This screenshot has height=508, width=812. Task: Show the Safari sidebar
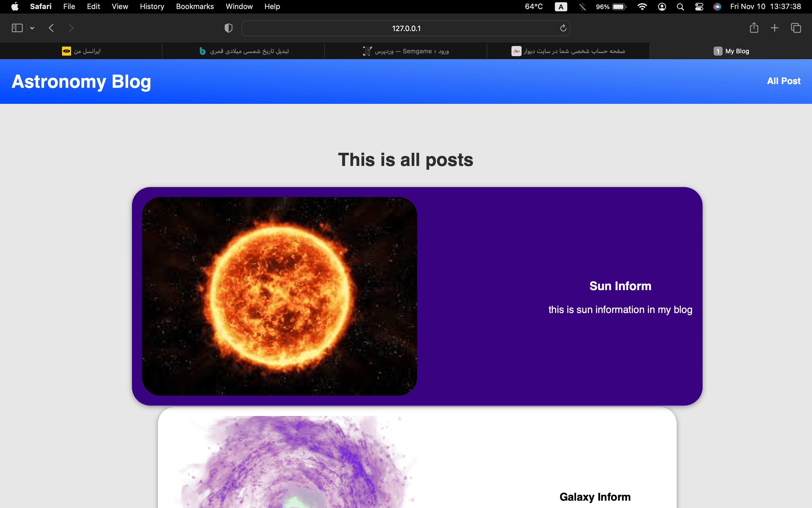click(x=17, y=28)
